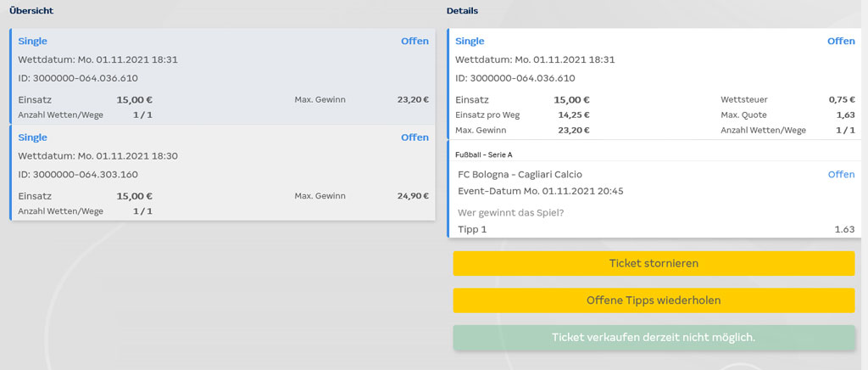This screenshot has height=370, width=868.
Task: Click the Übersicht heading
Action: click(x=31, y=10)
